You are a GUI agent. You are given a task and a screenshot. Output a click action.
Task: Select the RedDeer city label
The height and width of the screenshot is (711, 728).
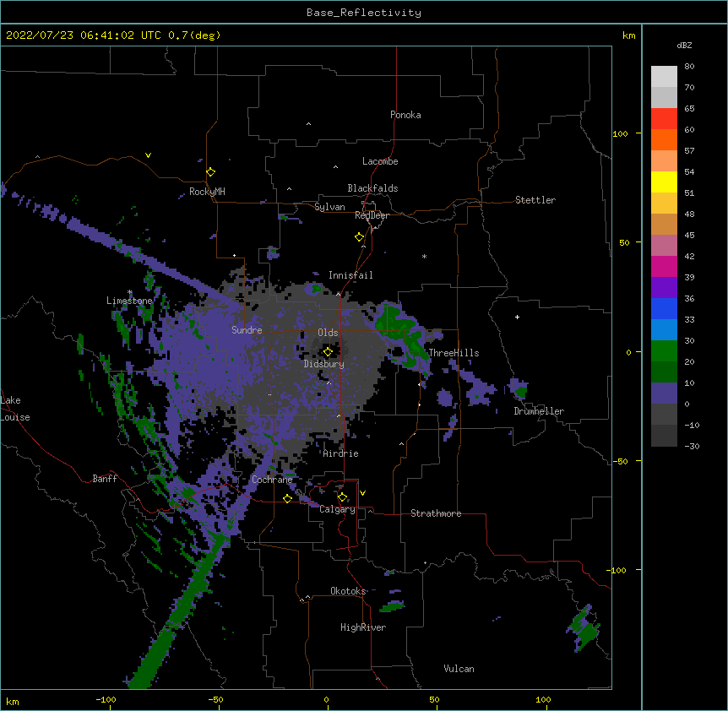point(372,215)
